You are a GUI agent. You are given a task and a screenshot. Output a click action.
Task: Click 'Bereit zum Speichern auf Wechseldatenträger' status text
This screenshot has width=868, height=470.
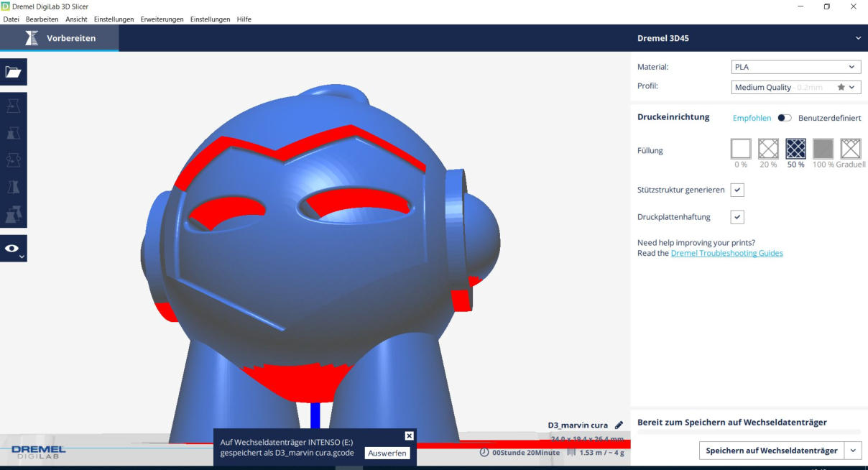click(x=732, y=423)
